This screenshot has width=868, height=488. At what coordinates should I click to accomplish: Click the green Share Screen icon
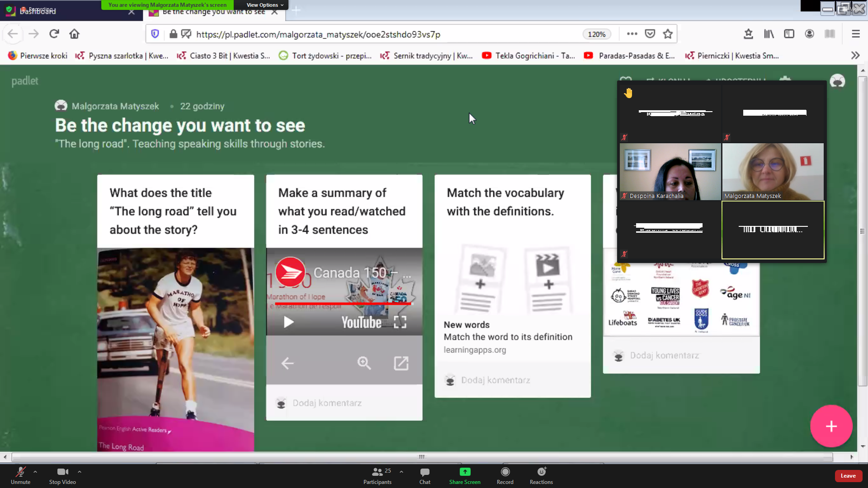coord(465,472)
